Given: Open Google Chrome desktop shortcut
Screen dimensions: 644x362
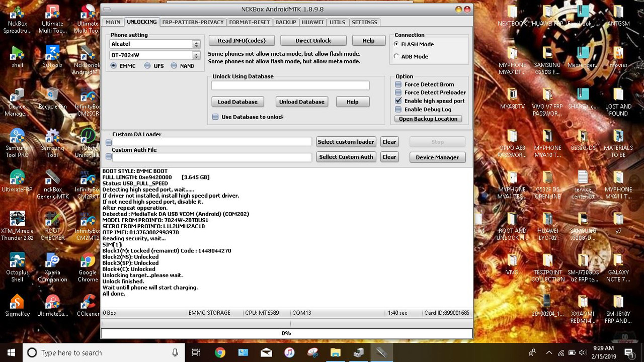Looking at the screenshot, I should pyautogui.click(x=88, y=268).
